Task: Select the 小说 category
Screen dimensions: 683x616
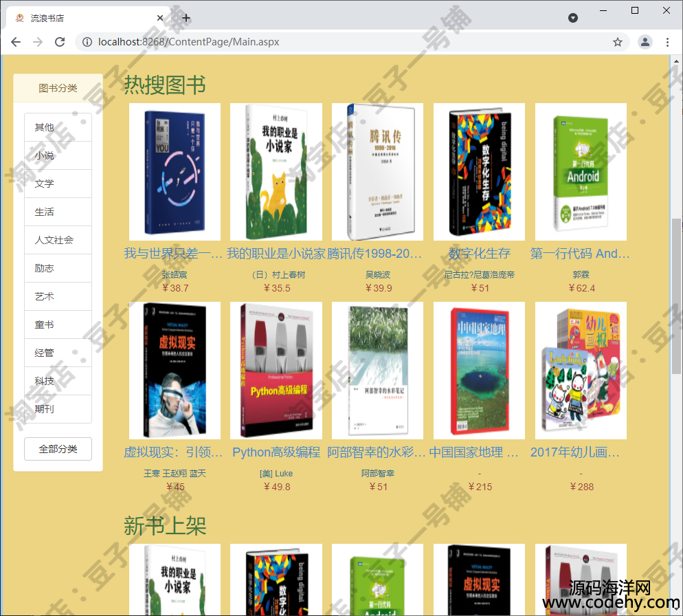Action: pos(58,155)
